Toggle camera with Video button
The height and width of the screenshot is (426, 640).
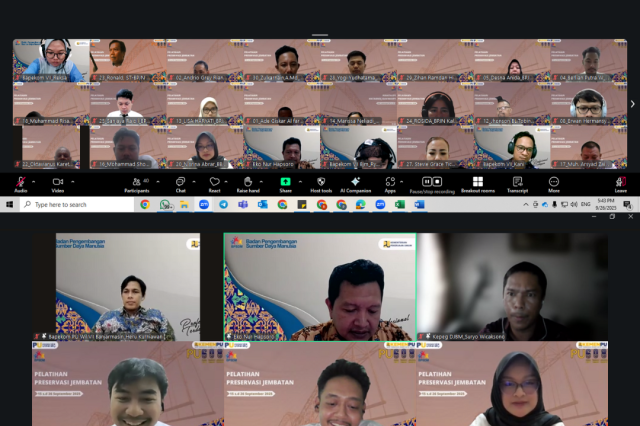coord(57,182)
